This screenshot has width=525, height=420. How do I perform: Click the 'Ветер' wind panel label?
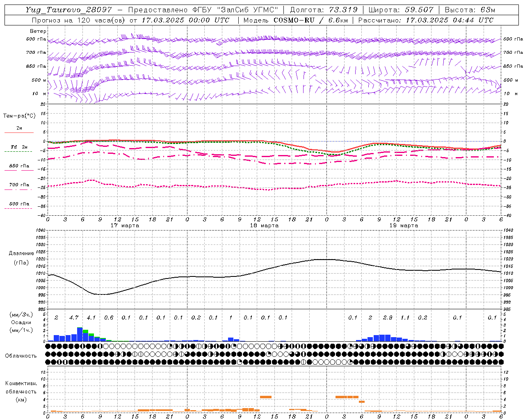(x=38, y=31)
